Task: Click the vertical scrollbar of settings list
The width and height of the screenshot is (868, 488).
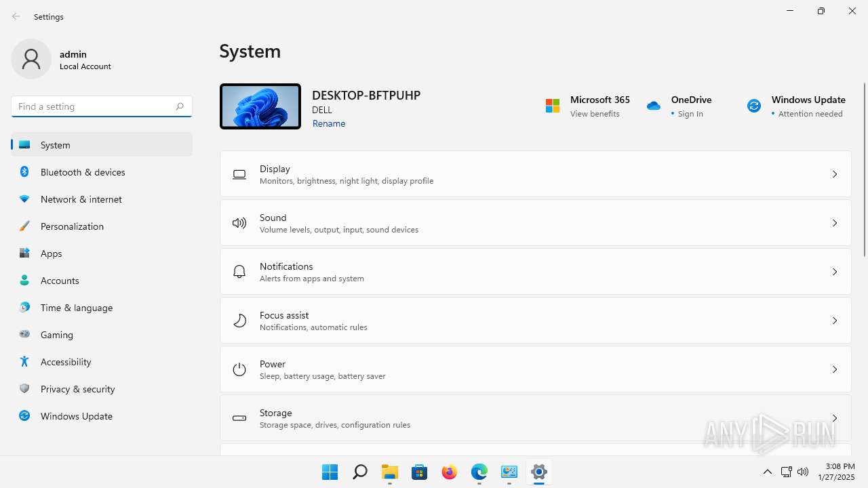Action: point(864,169)
